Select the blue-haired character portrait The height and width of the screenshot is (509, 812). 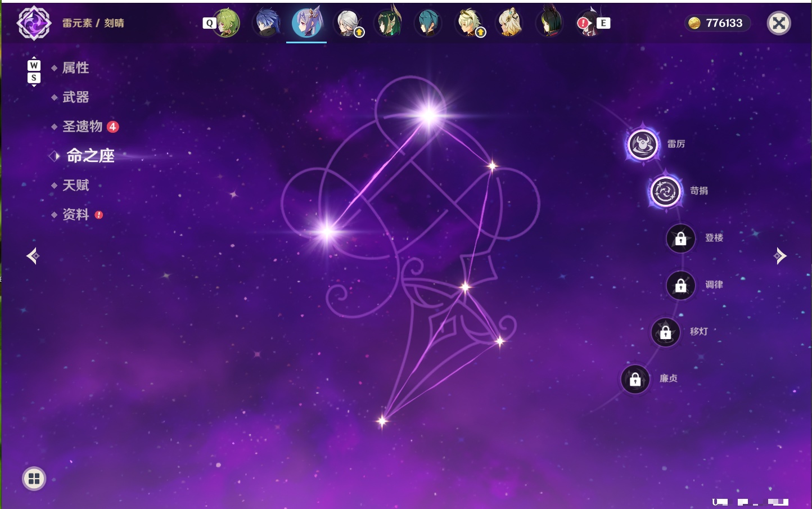267,22
